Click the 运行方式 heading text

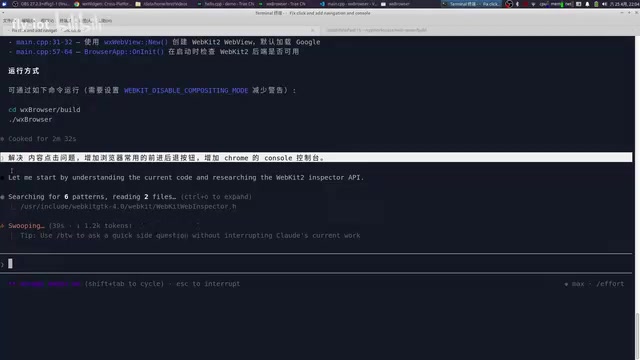(x=24, y=71)
